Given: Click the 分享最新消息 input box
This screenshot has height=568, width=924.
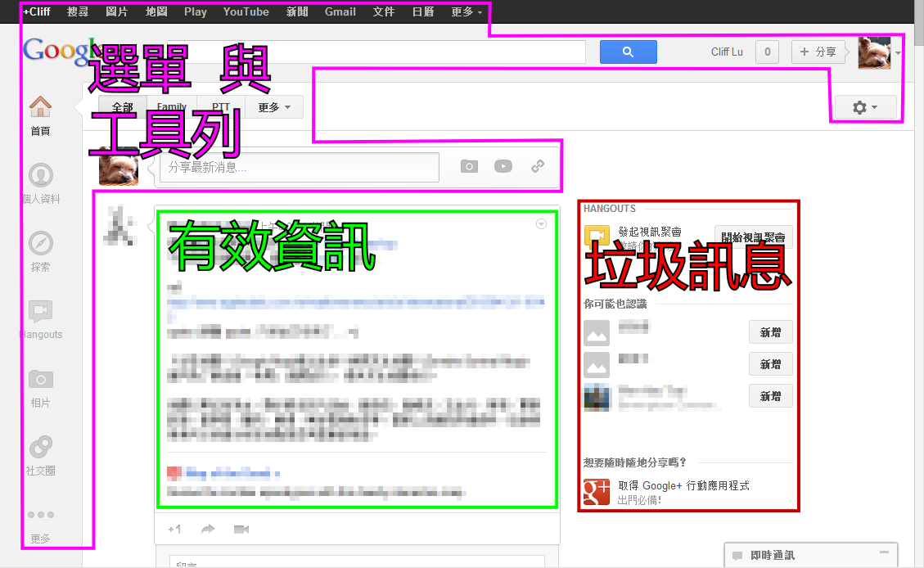Looking at the screenshot, I should [x=299, y=167].
